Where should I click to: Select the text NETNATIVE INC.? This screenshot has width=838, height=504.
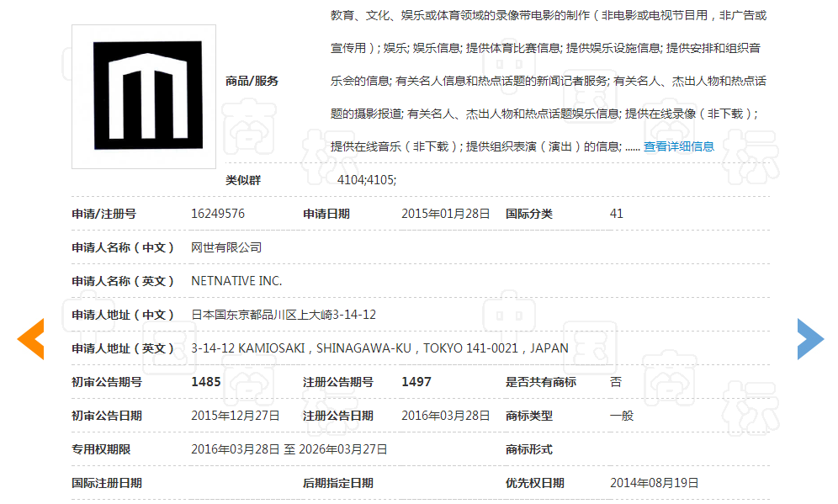click(x=236, y=281)
